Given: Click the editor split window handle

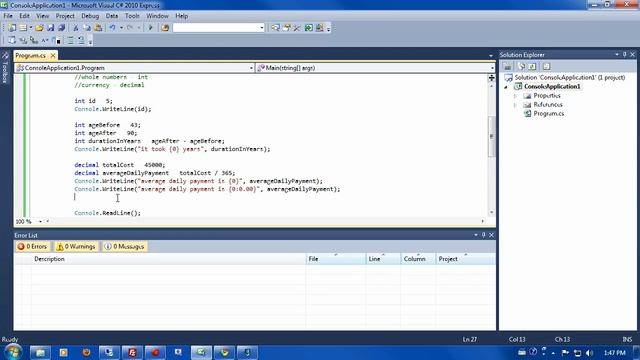Looking at the screenshot, I should [x=491, y=78].
